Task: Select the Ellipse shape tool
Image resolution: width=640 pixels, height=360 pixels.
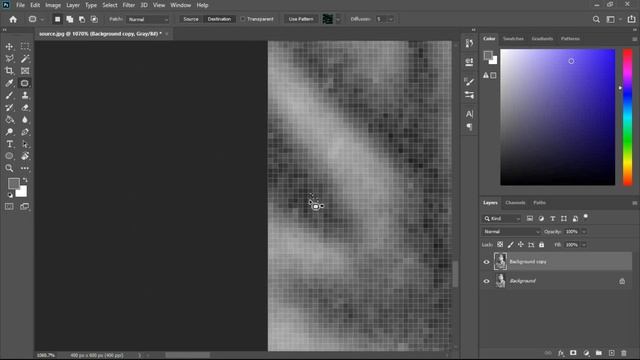Action: pos(9,156)
